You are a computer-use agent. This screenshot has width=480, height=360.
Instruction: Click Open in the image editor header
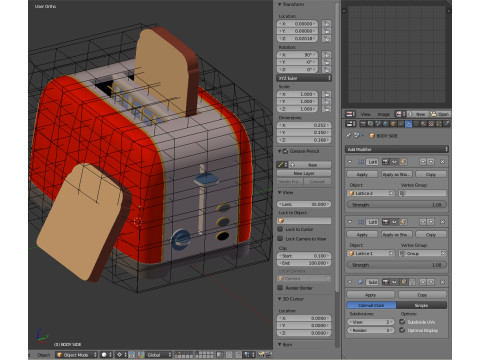440,114
